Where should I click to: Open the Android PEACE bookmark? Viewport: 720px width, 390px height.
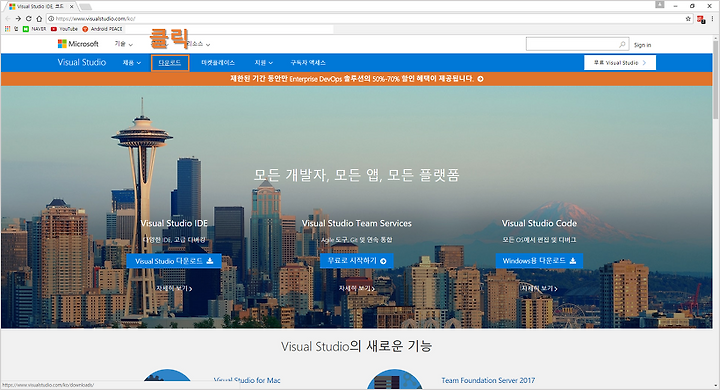pos(102,28)
